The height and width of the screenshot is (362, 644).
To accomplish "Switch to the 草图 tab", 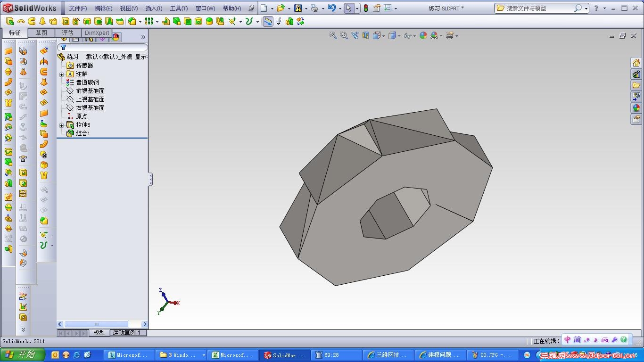I will click(41, 33).
